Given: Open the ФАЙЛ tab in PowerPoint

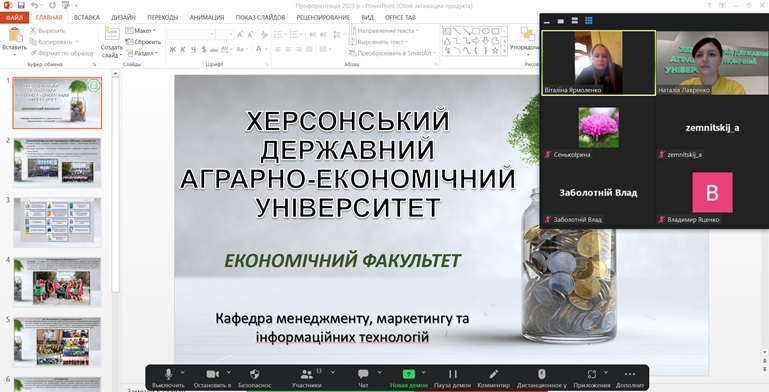Looking at the screenshot, I should click(x=14, y=18).
